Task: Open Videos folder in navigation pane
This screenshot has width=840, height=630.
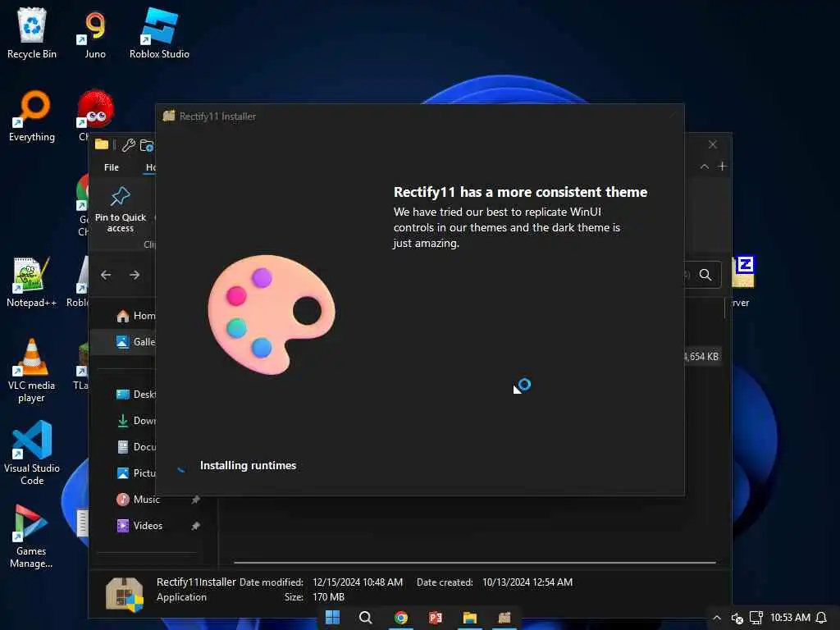Action: click(139, 526)
